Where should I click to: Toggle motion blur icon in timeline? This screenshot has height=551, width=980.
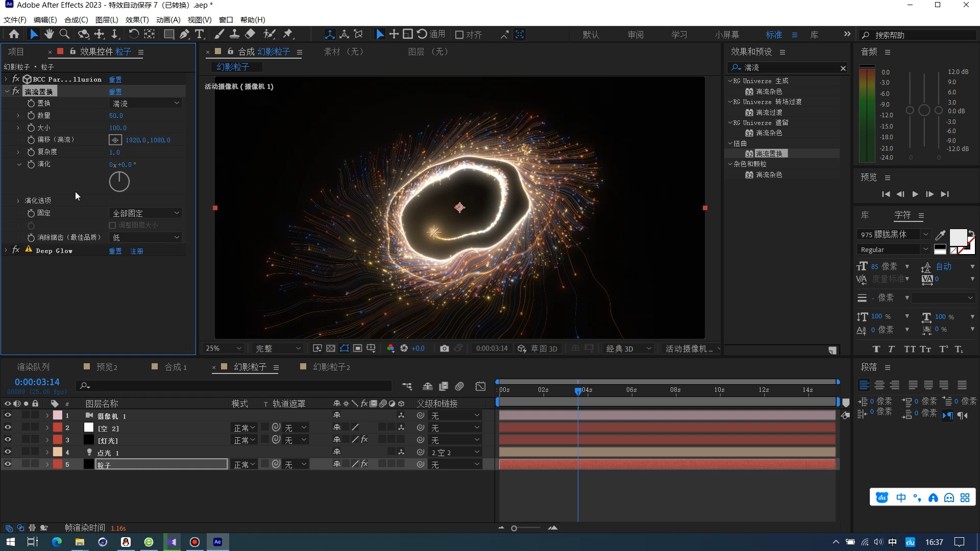click(459, 386)
